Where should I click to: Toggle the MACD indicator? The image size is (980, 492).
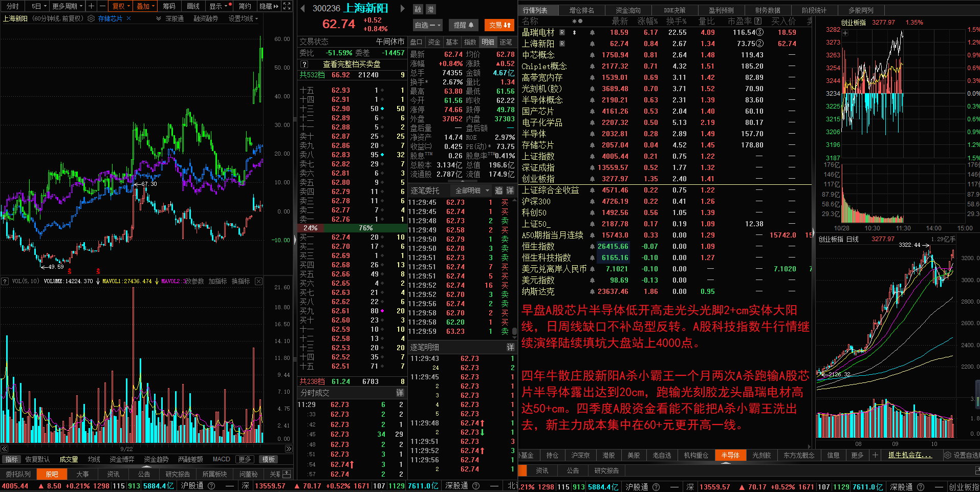[x=221, y=459]
